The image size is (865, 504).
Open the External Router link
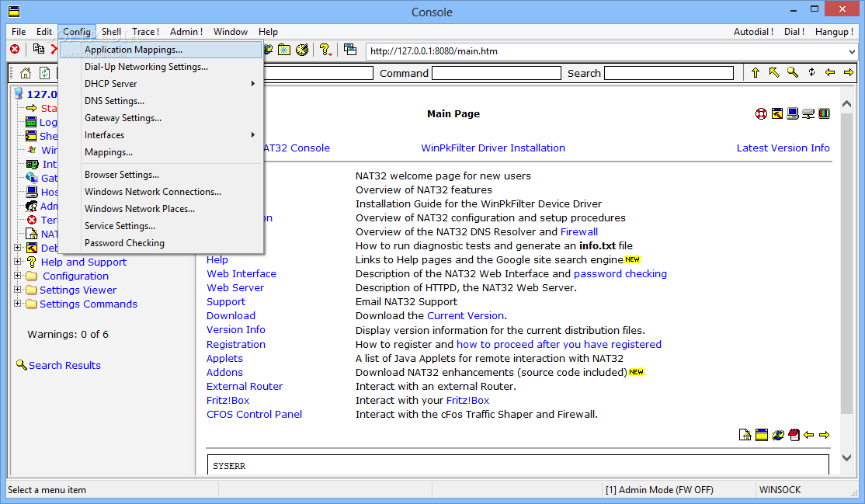click(x=245, y=387)
